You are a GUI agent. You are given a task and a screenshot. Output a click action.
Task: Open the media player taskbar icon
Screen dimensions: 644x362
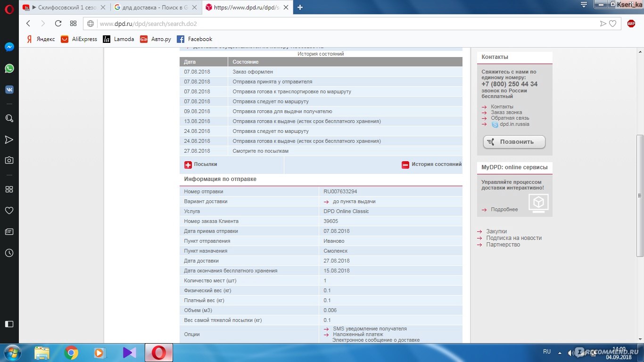tap(99, 353)
